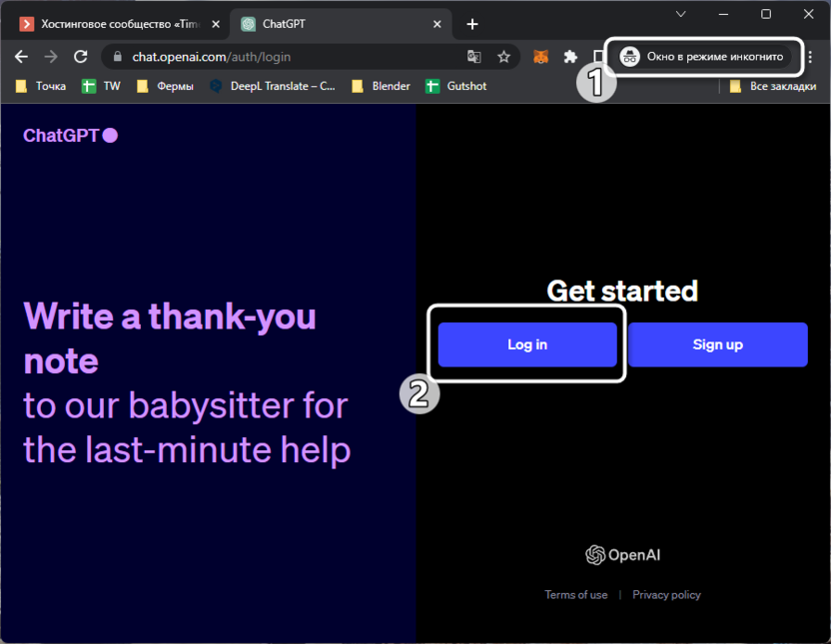The height and width of the screenshot is (644, 831).
Task: Open a new tab
Action: coord(472,24)
